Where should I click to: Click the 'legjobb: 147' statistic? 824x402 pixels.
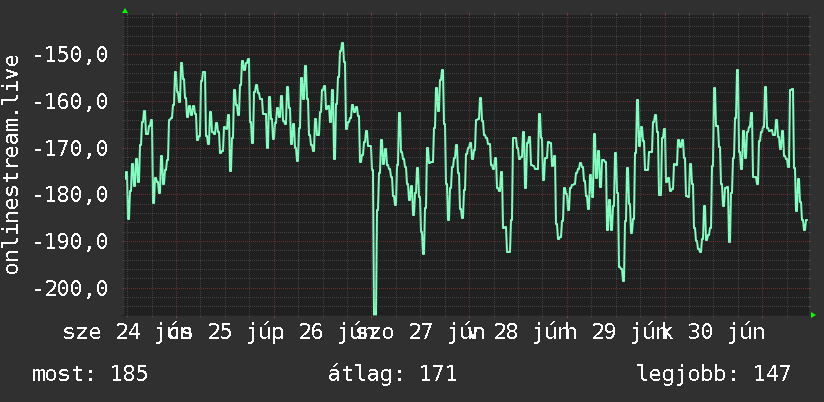[714, 374]
